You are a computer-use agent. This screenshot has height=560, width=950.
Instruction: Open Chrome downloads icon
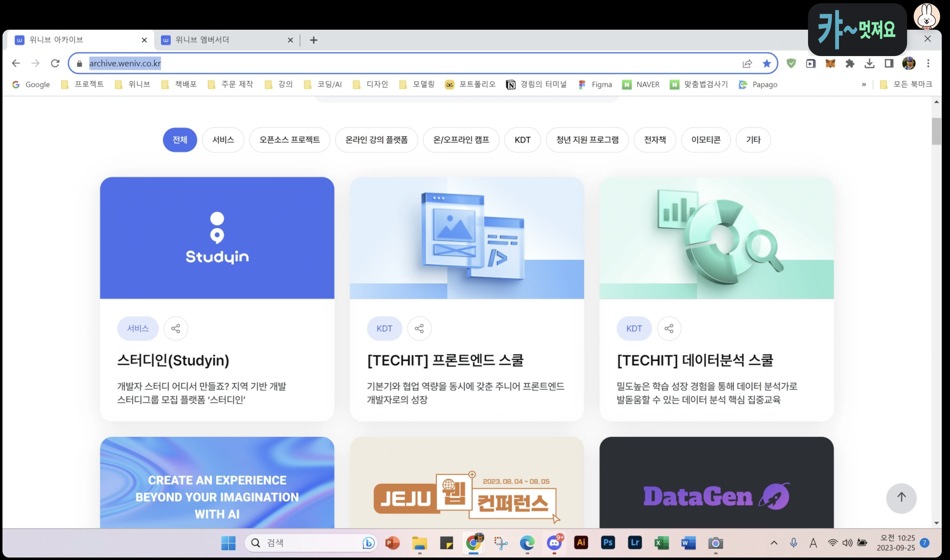coord(870,64)
